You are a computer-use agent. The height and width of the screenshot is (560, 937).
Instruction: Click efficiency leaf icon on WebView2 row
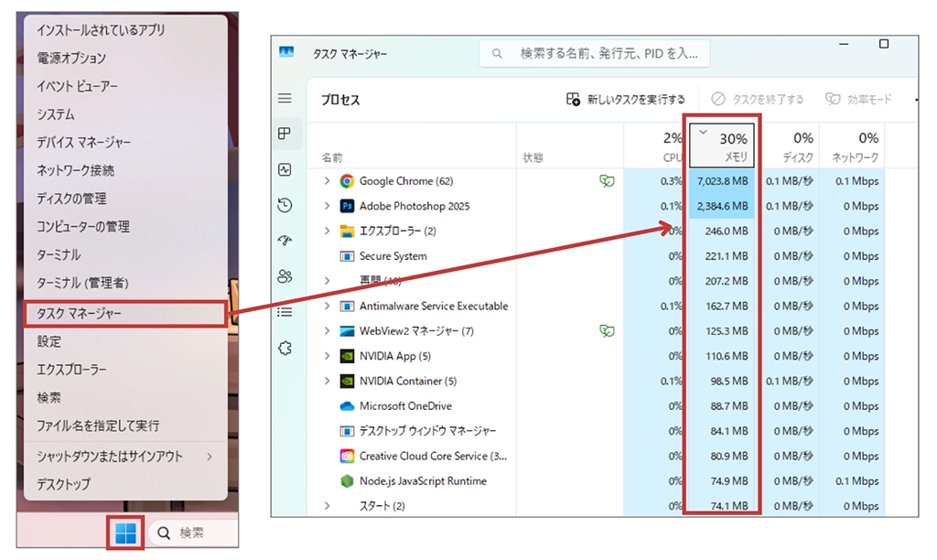click(x=607, y=331)
